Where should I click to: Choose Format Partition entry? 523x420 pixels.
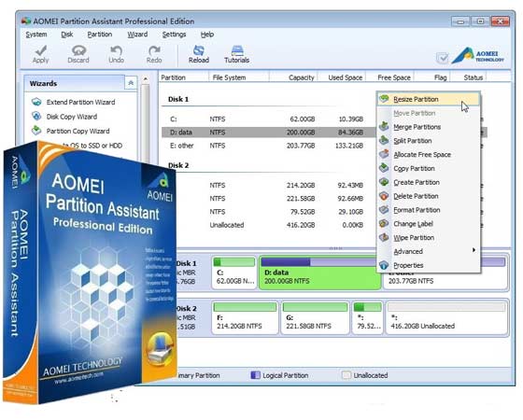pos(429,210)
